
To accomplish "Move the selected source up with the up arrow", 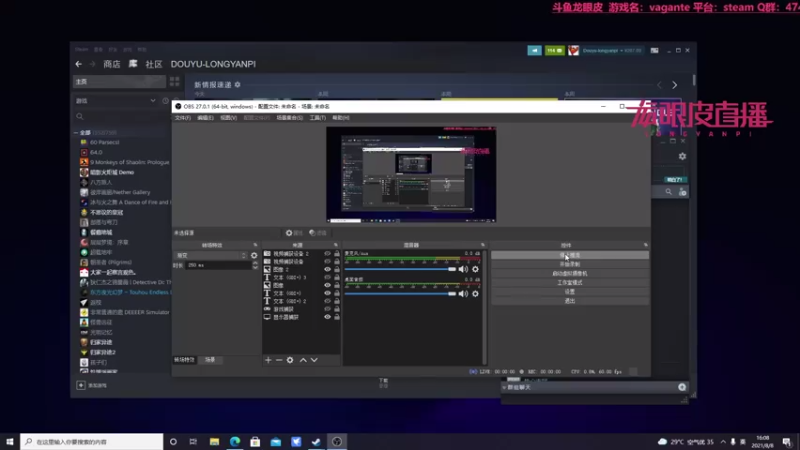I will click(303, 360).
